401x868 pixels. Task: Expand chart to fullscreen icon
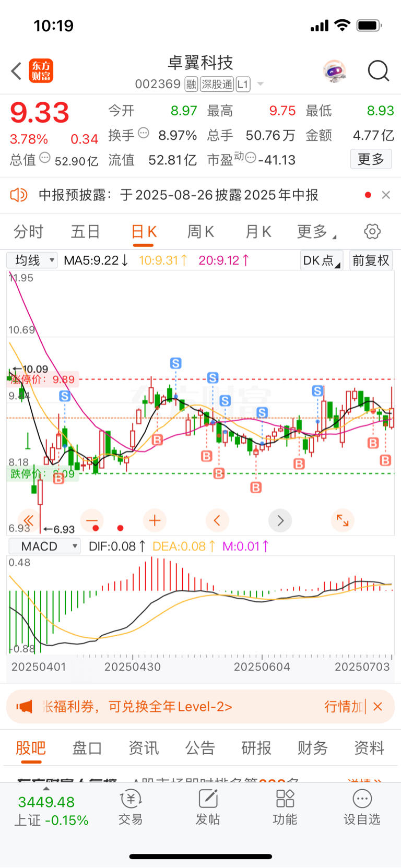click(x=343, y=520)
